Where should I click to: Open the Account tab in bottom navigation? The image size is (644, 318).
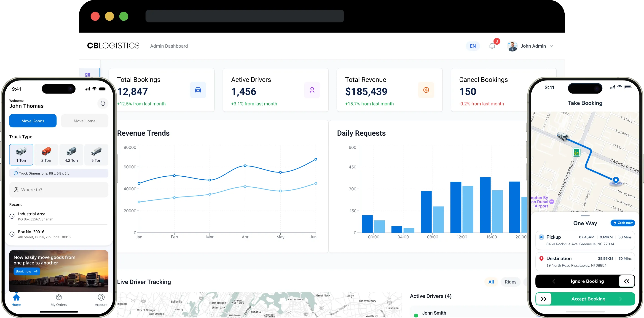click(x=101, y=300)
